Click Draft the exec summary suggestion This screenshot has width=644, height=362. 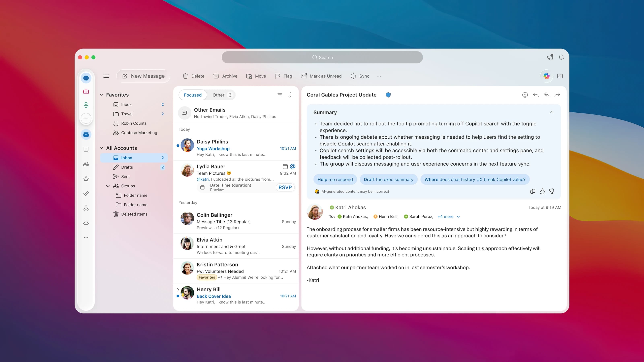(x=388, y=179)
